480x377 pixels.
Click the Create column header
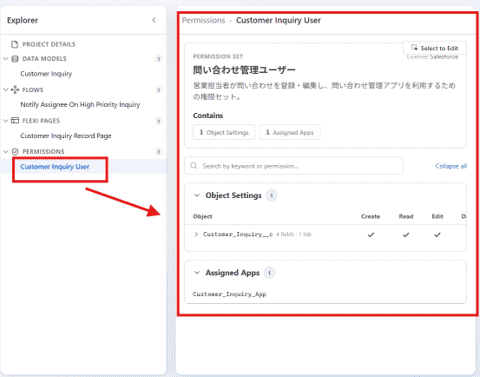coord(370,216)
